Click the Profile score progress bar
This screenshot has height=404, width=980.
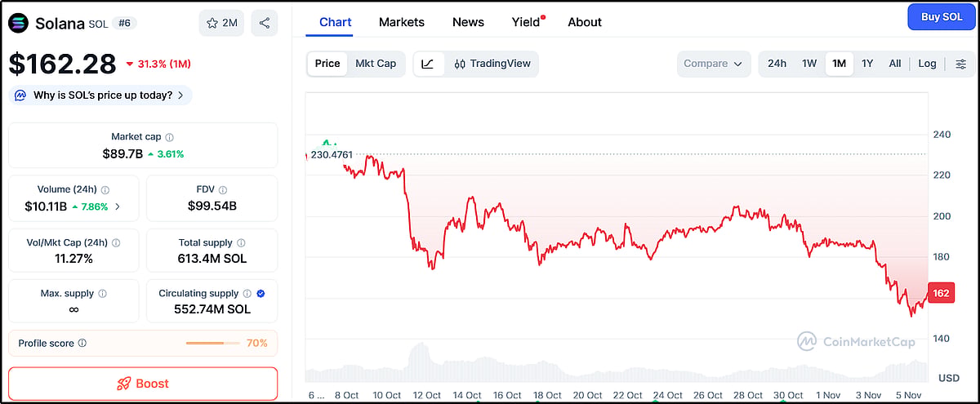211,344
